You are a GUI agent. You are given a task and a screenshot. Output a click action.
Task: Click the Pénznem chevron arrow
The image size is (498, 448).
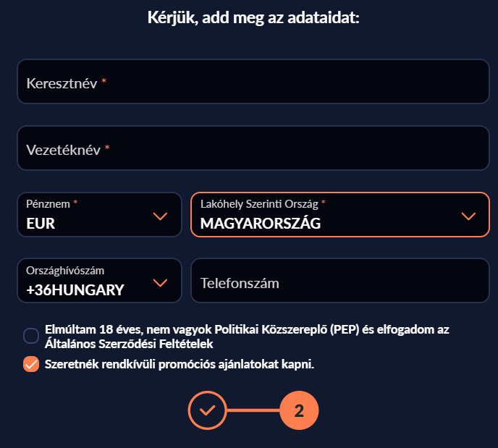click(160, 216)
